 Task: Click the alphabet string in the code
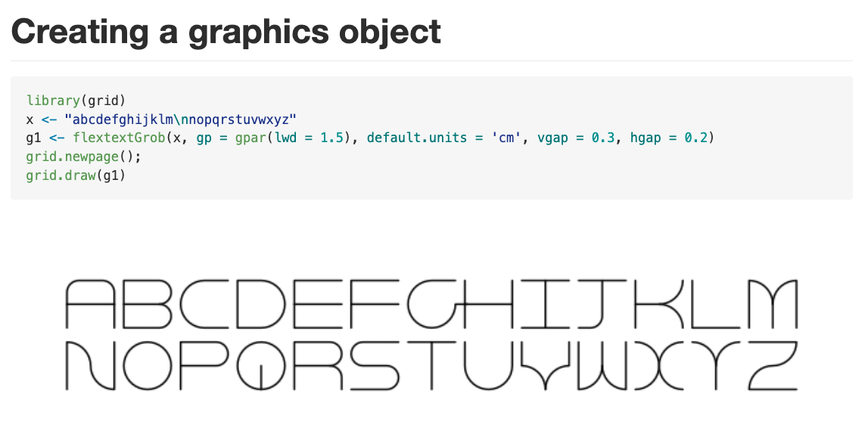[180, 119]
